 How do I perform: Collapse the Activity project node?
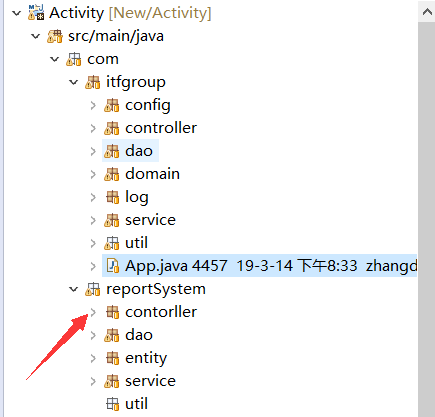point(16,13)
